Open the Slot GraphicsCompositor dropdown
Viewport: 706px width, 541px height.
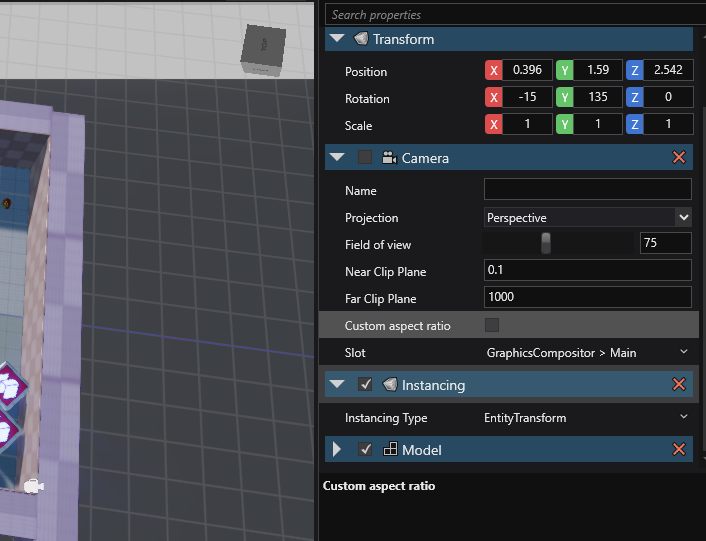(x=588, y=352)
